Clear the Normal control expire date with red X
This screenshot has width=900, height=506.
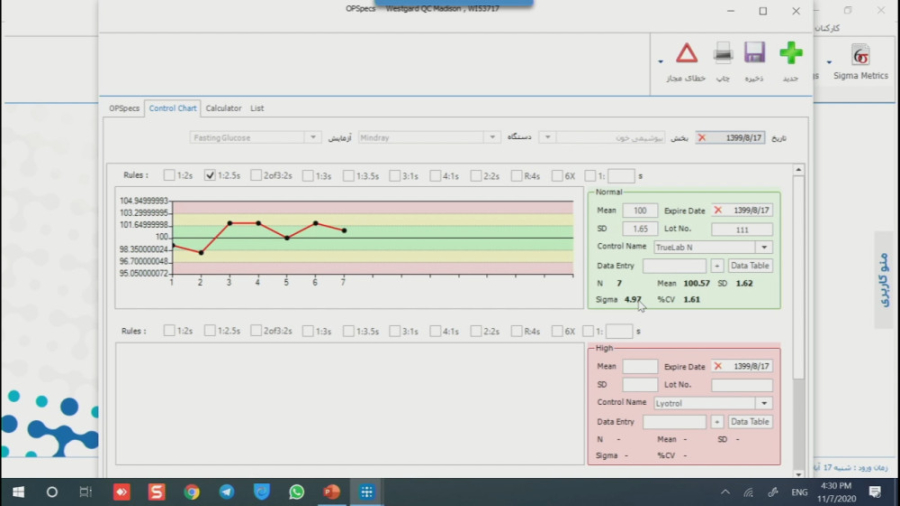click(x=718, y=211)
